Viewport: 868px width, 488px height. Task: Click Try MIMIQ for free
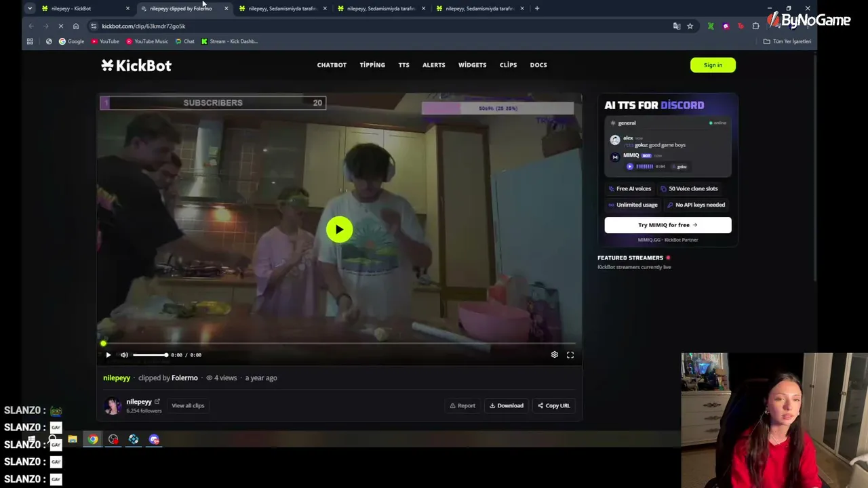tap(668, 225)
